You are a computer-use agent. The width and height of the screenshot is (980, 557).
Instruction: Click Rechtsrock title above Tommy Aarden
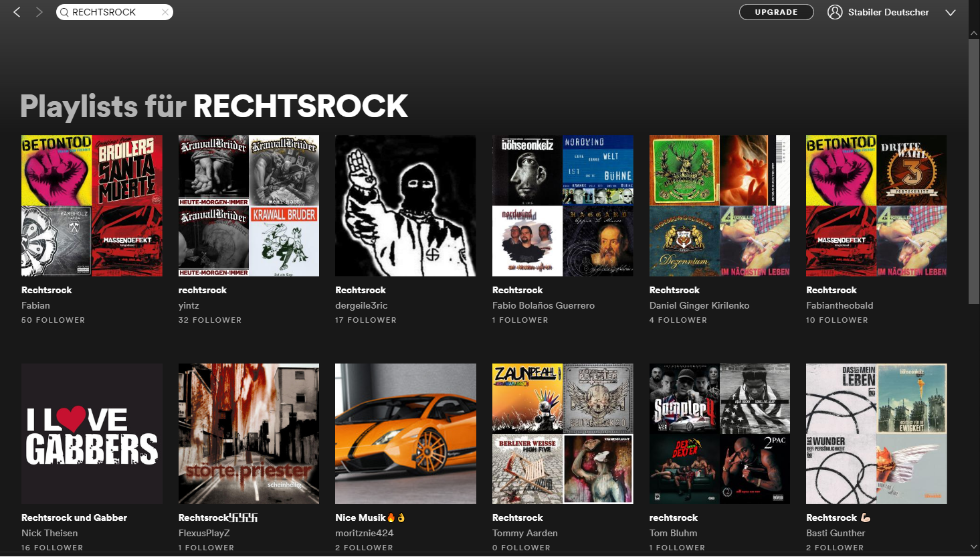coord(517,518)
